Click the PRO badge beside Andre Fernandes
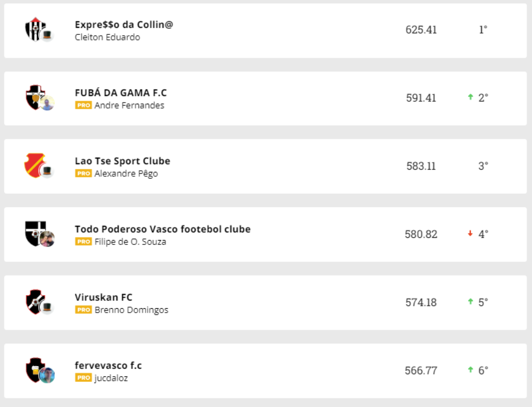 coord(83,105)
